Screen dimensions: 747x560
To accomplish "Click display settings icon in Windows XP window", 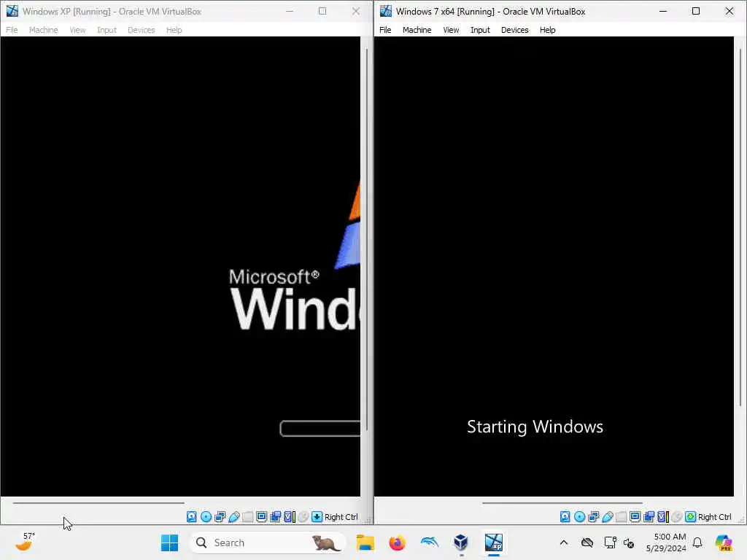I will click(x=262, y=517).
